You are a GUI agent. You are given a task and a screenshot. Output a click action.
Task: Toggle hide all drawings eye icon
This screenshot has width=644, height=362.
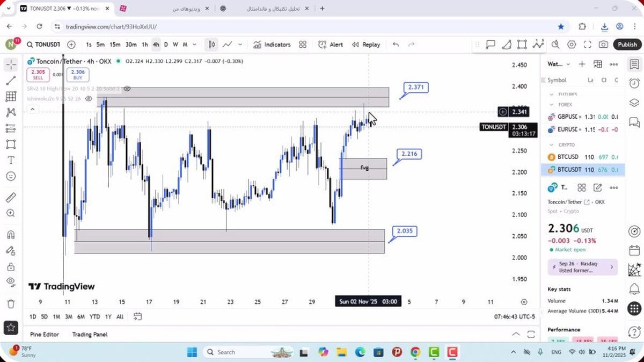[11, 282]
